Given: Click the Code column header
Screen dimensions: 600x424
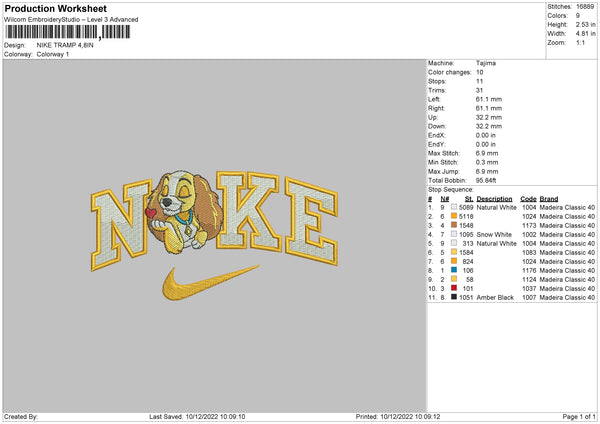Looking at the screenshot, I should point(528,199).
